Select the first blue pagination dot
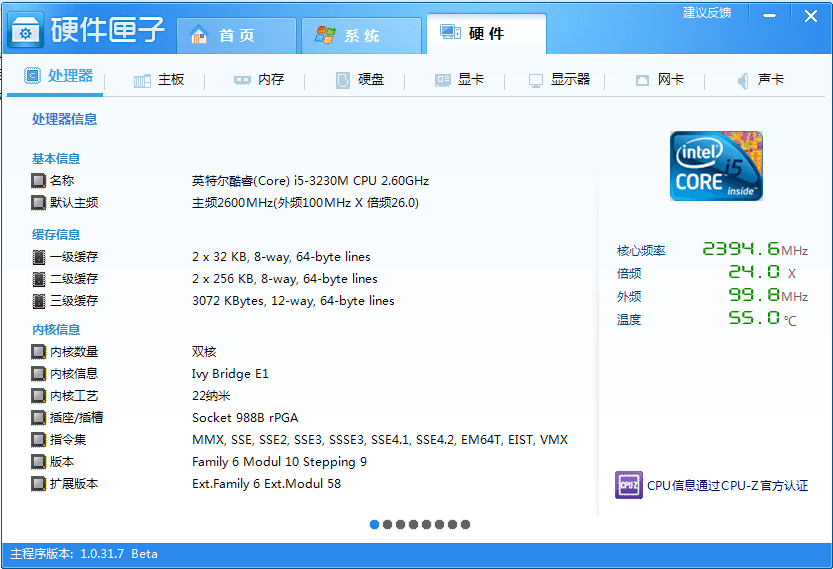The width and height of the screenshot is (833, 569). [375, 524]
